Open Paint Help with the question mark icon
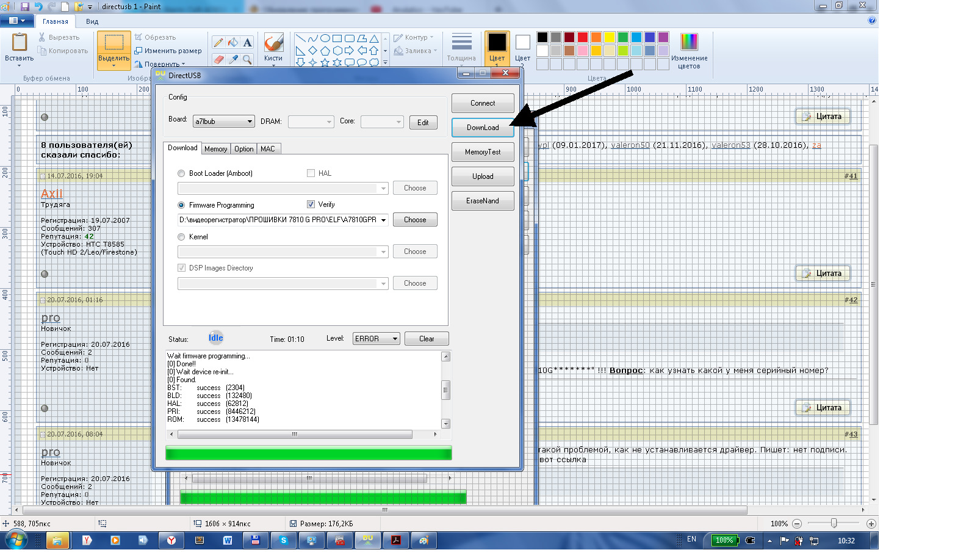The height and width of the screenshot is (558, 980). [872, 20]
